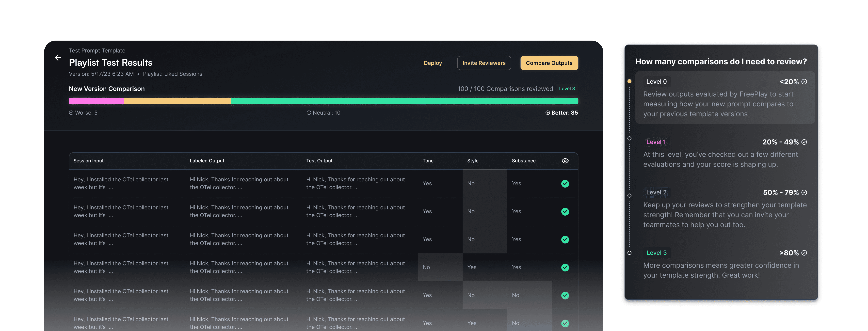Click the check icon beside 20% - 49%
This screenshot has width=868, height=331.
[x=804, y=142]
